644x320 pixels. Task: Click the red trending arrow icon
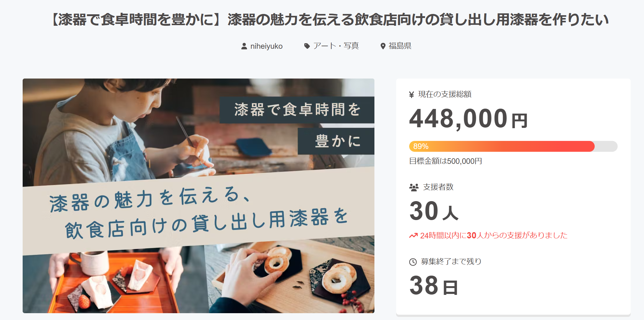coord(413,236)
